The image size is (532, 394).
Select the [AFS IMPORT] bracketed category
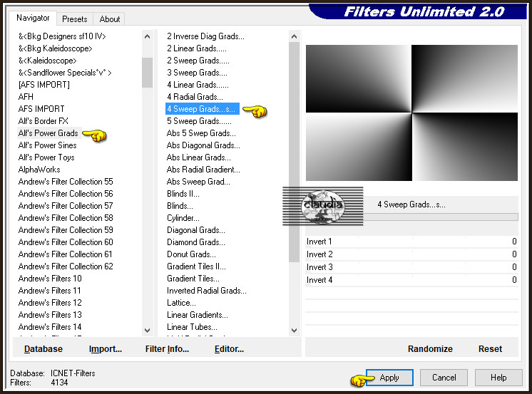coord(44,85)
